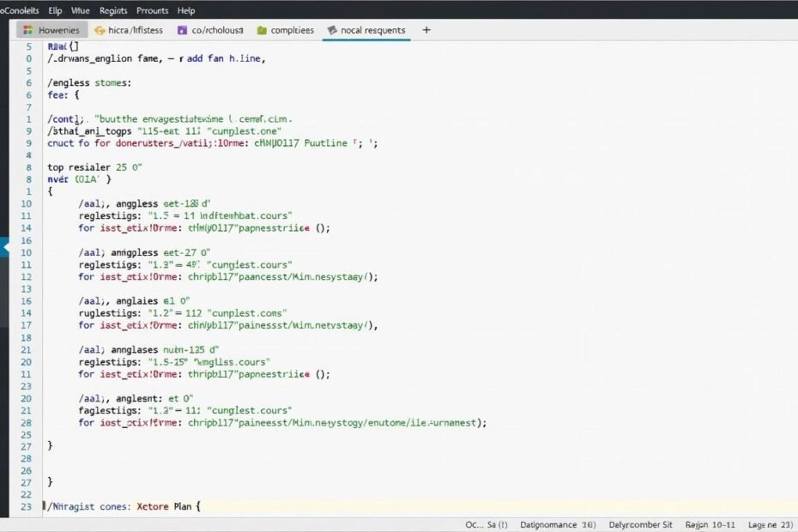Add a new tab with the plus icon
This screenshot has width=798, height=532.
pos(426,29)
